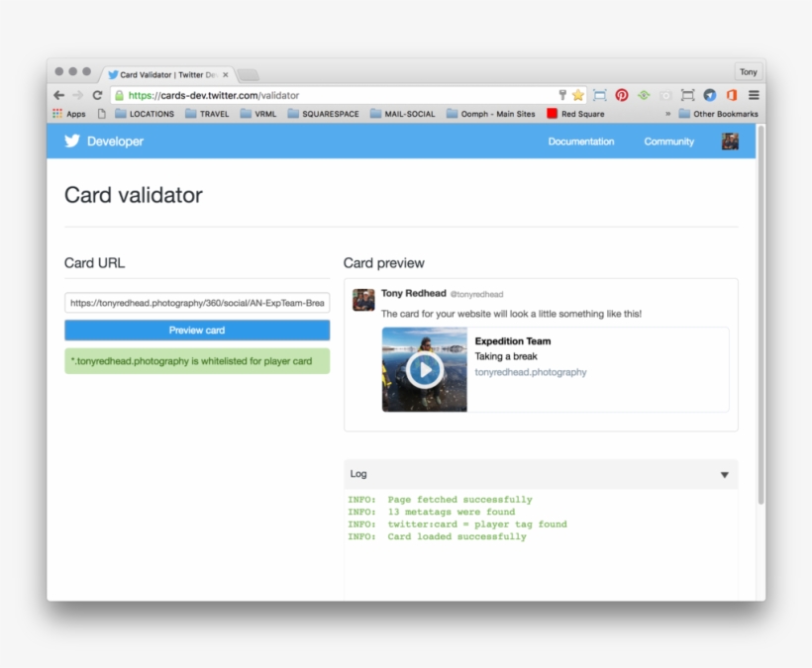
Task: Open the LOCATIONS bookmark folder
Action: (x=145, y=114)
